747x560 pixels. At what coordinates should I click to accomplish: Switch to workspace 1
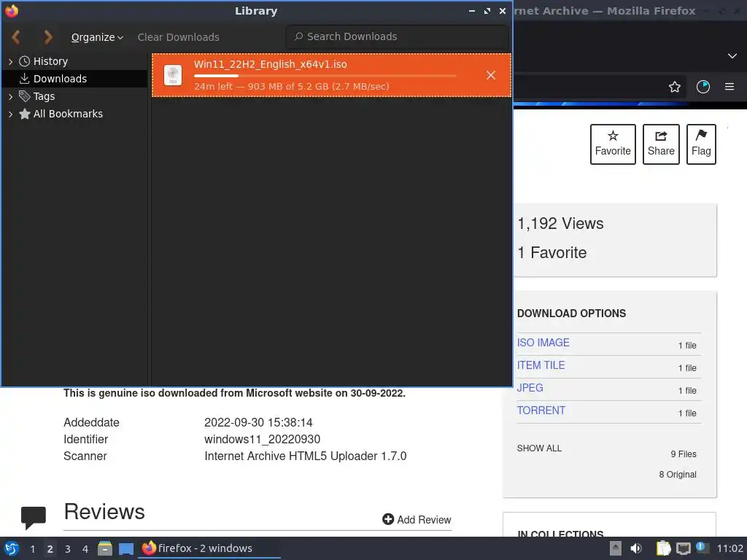click(32, 549)
